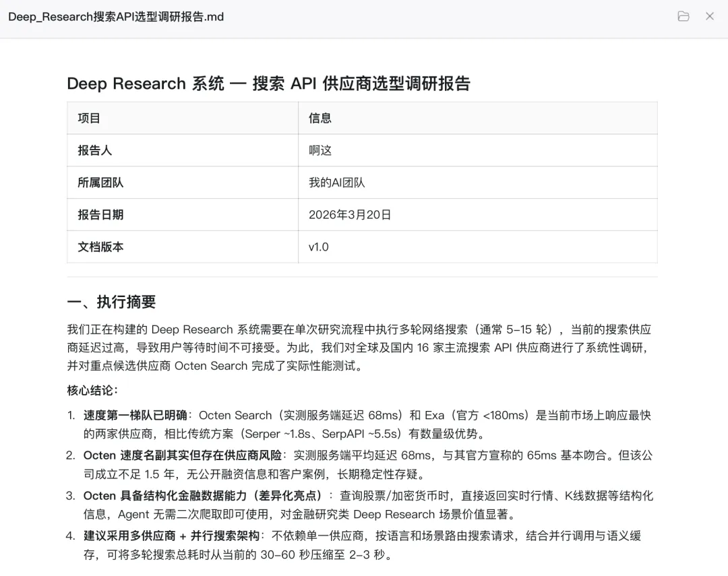Viewport: 728px width, 576px height.
Task: Select the version value v1.0
Action: (x=318, y=247)
